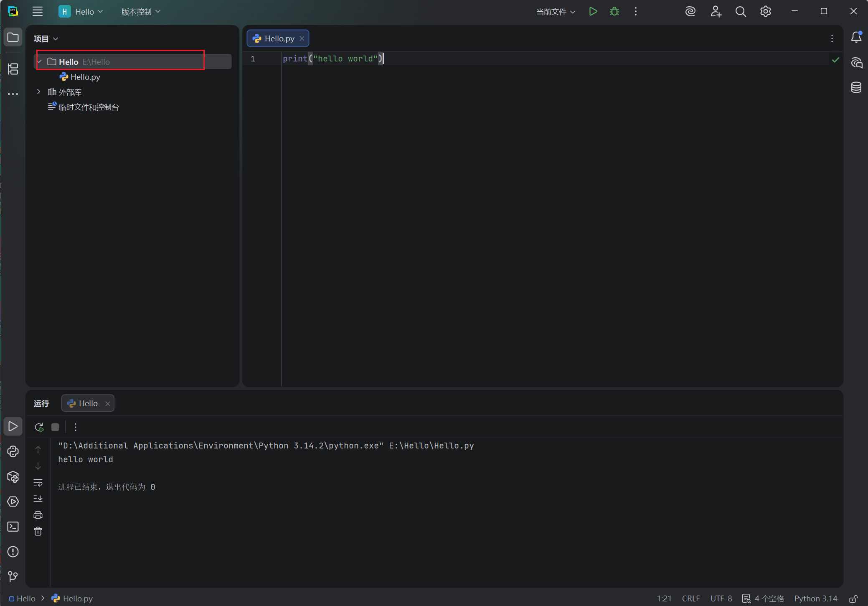Click Python 3.14 interpreter in status bar
The width and height of the screenshot is (868, 606).
(815, 599)
